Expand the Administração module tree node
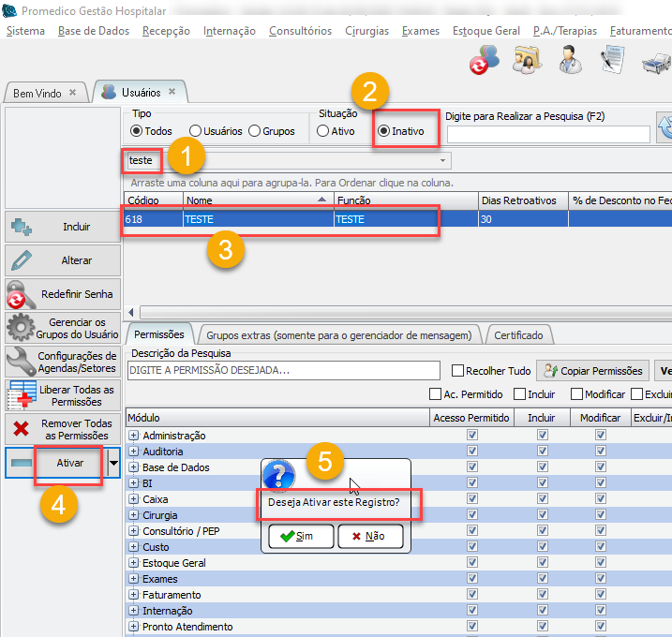This screenshot has width=672, height=637. point(133,436)
